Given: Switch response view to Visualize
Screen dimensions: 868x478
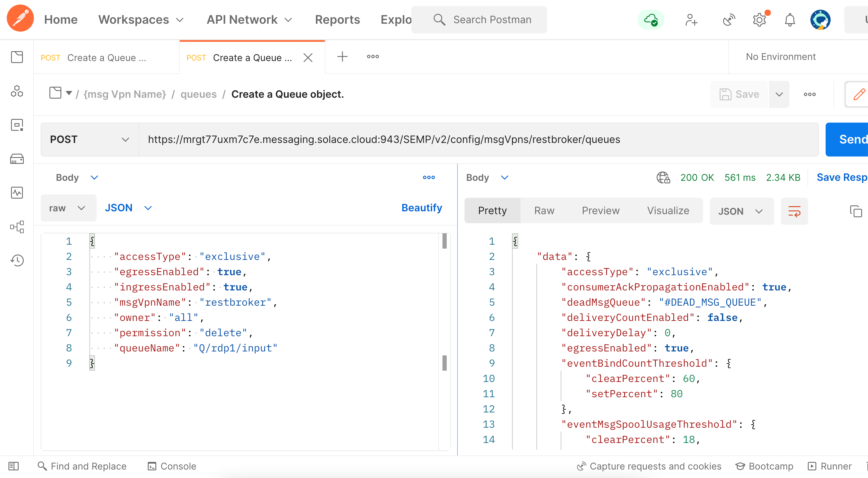Looking at the screenshot, I should 668,210.
